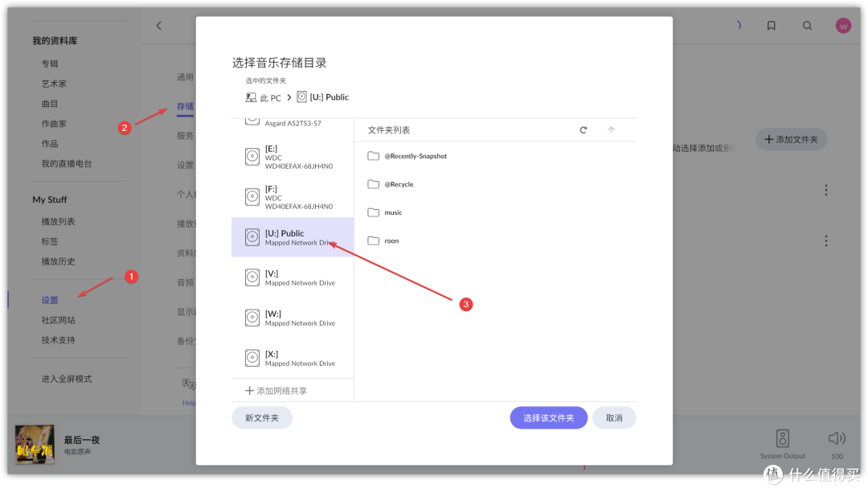868x493 pixels.
Task: Switch to the 通用 settings tab
Action: (186, 76)
